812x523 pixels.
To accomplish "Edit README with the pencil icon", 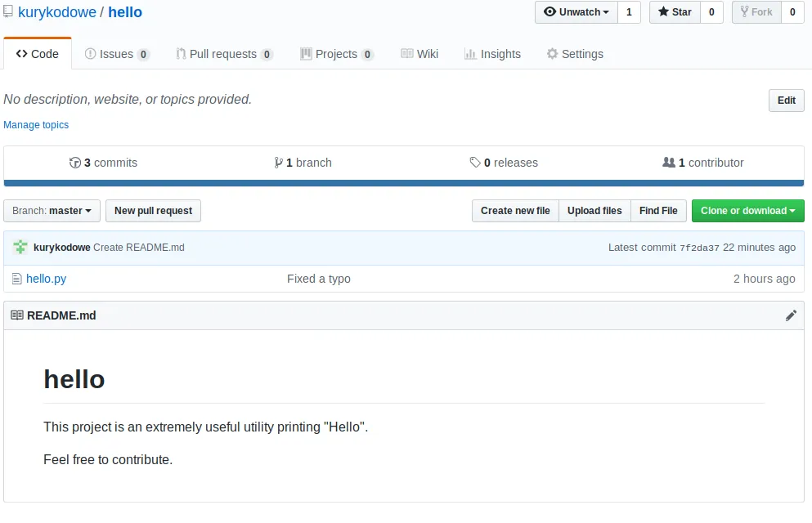I will (x=791, y=315).
